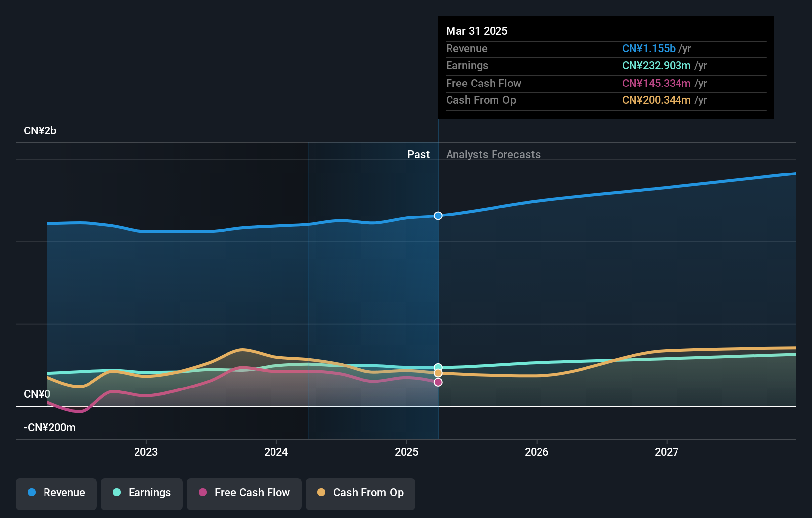Toggle the Cash From Op legend button

click(361, 494)
